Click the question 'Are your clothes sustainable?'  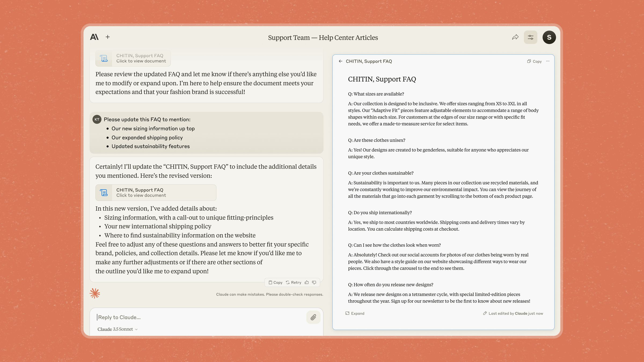click(x=381, y=173)
